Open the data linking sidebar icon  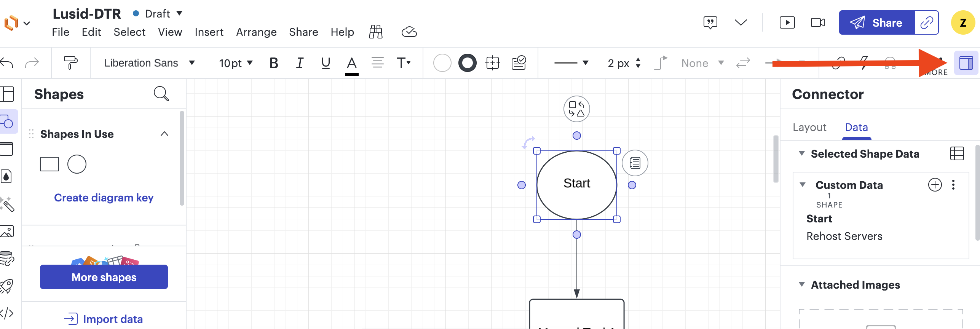pos(7,258)
